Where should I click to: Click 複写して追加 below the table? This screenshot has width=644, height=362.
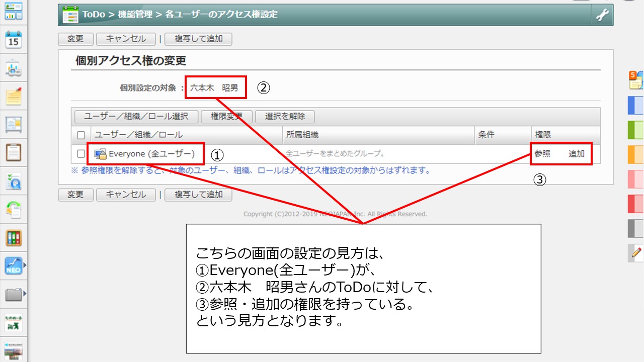pos(199,195)
